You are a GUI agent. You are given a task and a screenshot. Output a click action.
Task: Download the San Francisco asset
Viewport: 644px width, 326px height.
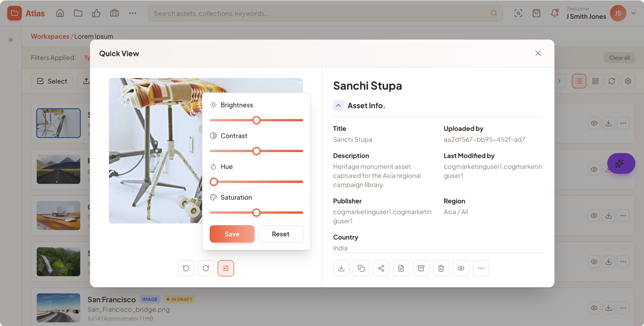[608, 308]
